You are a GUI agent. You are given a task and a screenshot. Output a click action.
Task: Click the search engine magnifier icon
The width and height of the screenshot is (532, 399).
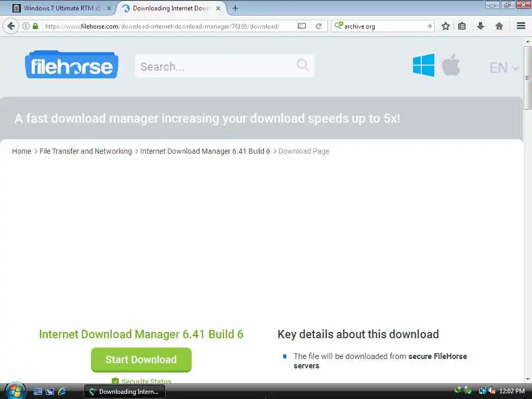pyautogui.click(x=339, y=26)
